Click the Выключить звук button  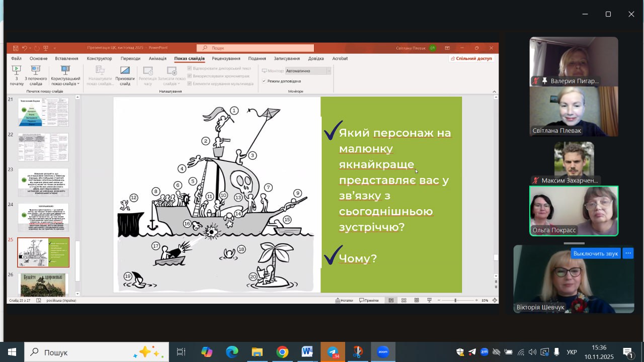[x=595, y=253]
